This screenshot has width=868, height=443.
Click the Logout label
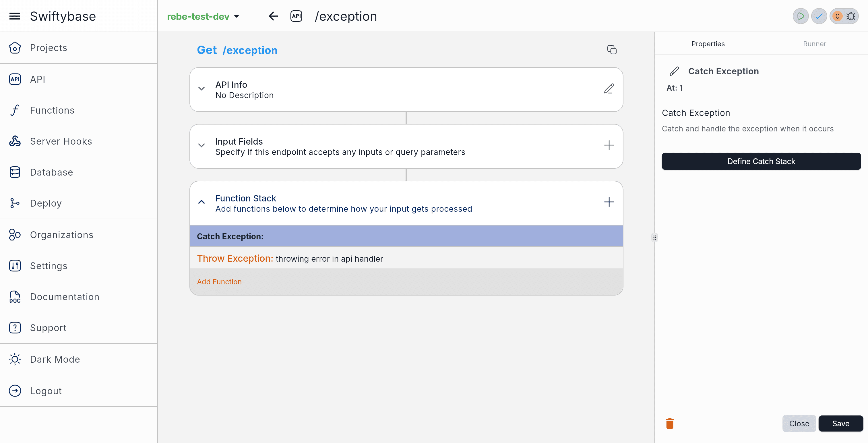[46, 391]
